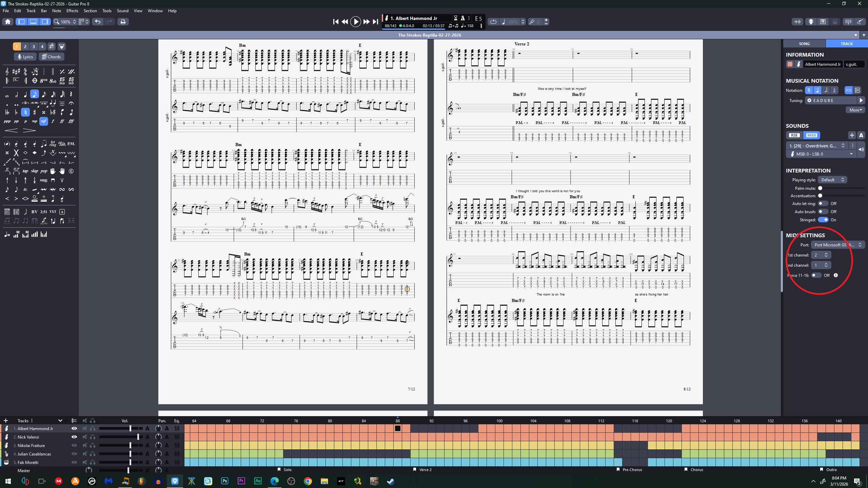Toggle the Auto let ring switch

(823, 204)
